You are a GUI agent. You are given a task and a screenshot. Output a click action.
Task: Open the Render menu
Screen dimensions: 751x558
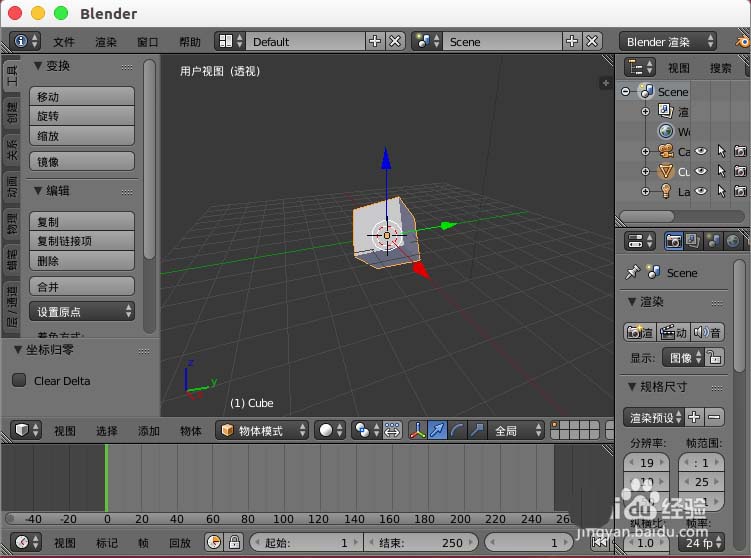coord(106,42)
